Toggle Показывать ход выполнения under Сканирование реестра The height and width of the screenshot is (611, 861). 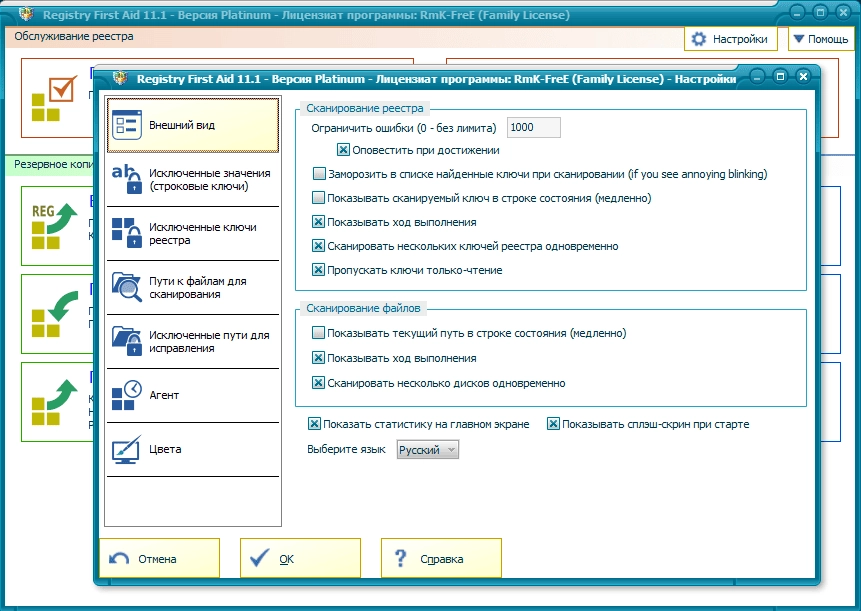pyautogui.click(x=318, y=222)
